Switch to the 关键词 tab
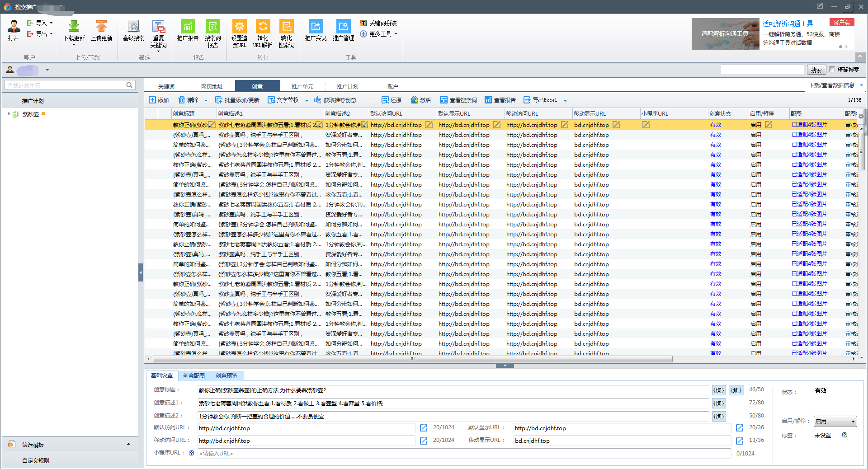This screenshot has height=469, width=868. (166, 86)
